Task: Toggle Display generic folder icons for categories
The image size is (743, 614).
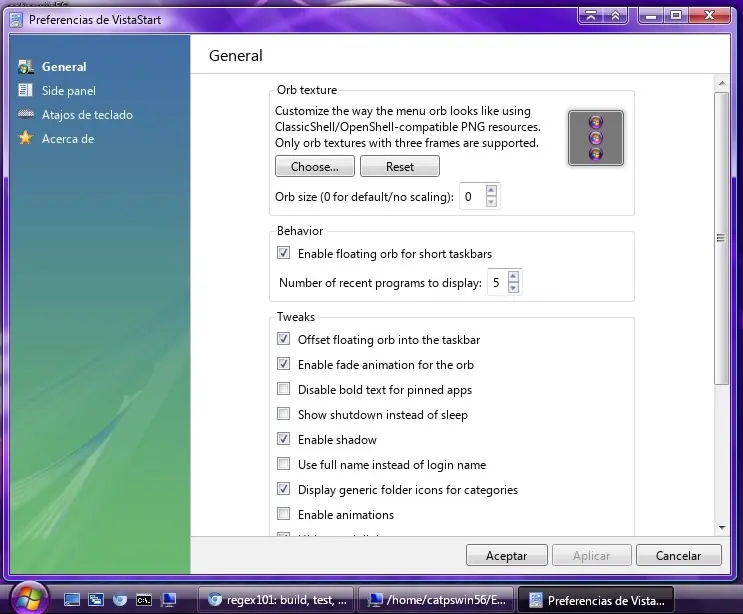Action: pos(283,489)
